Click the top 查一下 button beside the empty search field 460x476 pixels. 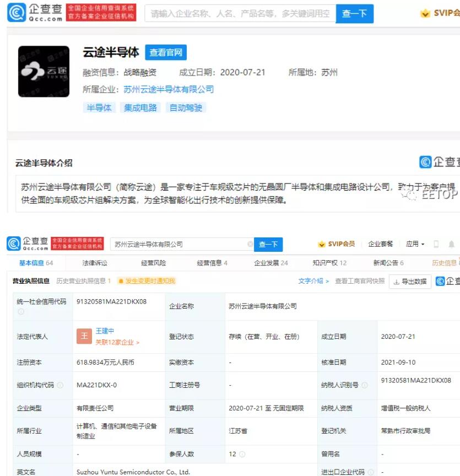(354, 14)
